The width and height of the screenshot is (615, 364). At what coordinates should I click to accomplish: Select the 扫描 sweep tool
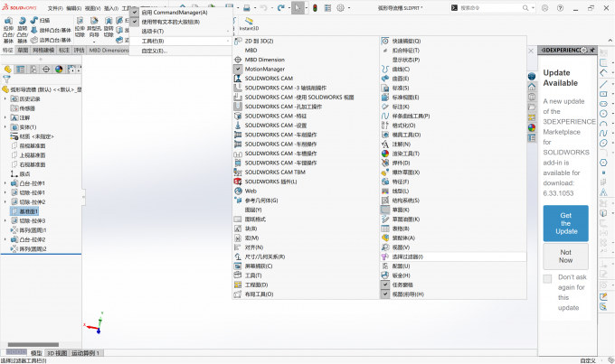(x=40, y=21)
